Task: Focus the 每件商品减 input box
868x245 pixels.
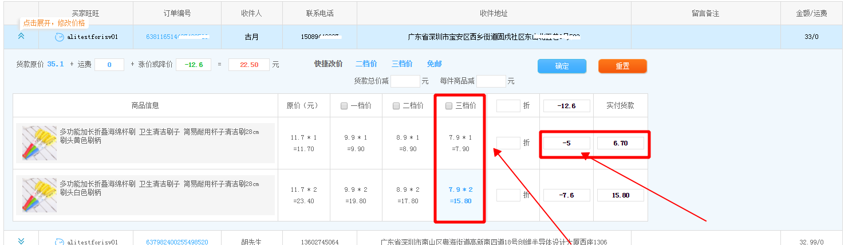Action: coord(491,81)
